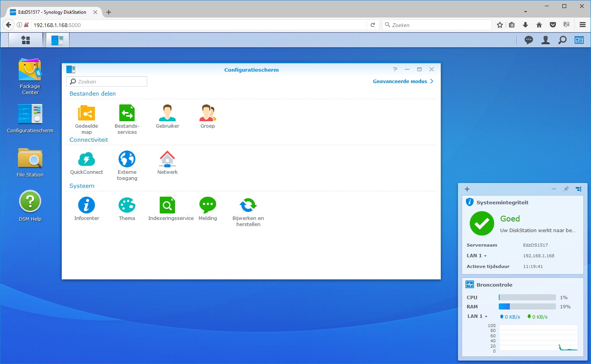Pin the widget panel
Viewport: 591px width, 364px height.
(x=566, y=189)
